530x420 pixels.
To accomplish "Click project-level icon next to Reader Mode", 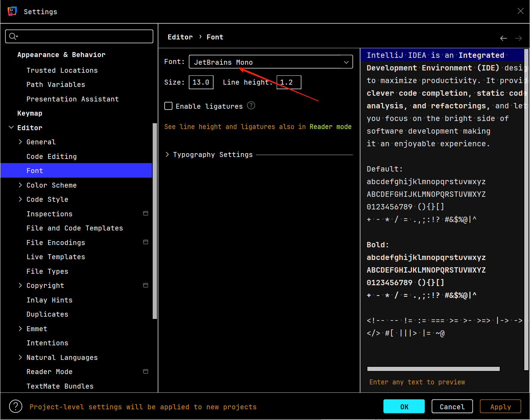I will [145, 371].
